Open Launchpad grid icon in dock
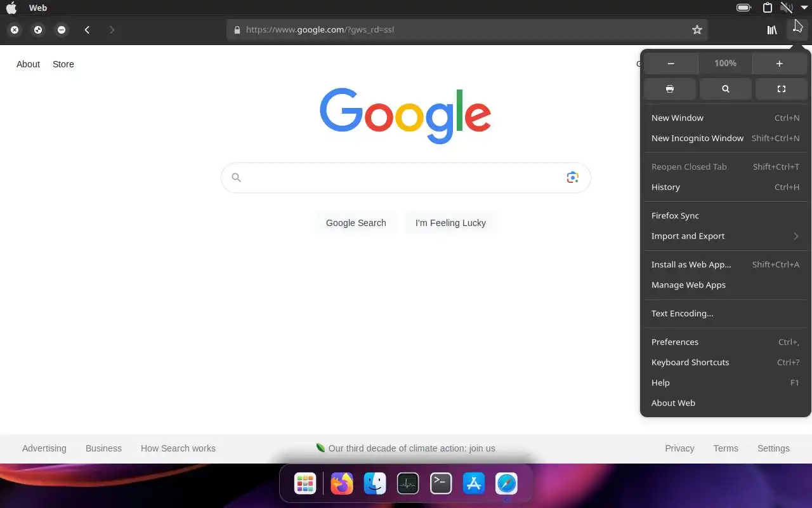 305,484
